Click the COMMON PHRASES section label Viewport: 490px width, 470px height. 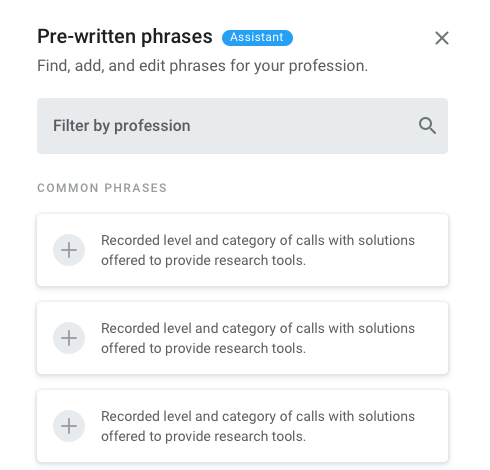pyautogui.click(x=102, y=188)
